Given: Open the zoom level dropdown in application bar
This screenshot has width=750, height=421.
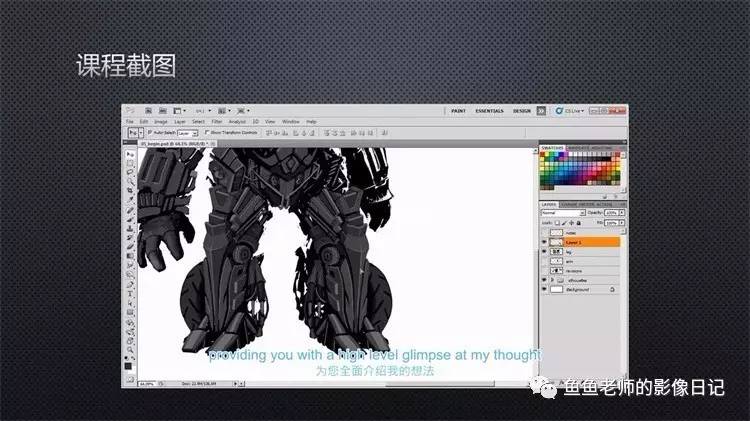Looking at the screenshot, I should click(203, 111).
